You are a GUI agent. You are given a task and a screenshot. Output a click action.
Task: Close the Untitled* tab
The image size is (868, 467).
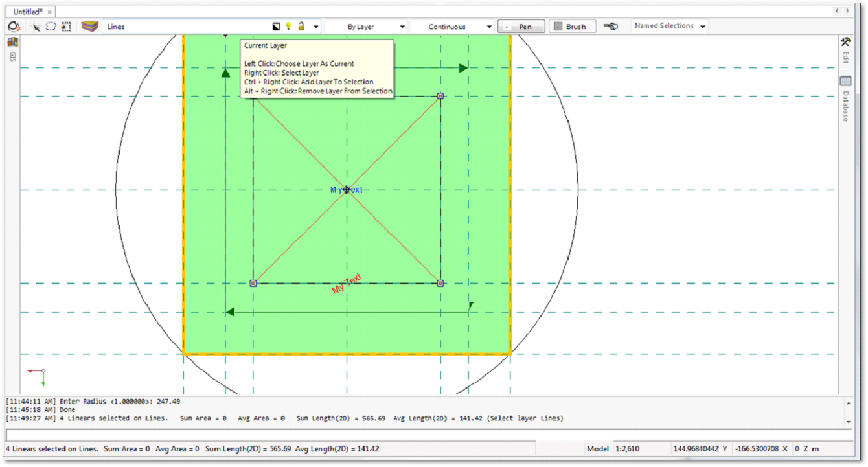(50, 12)
